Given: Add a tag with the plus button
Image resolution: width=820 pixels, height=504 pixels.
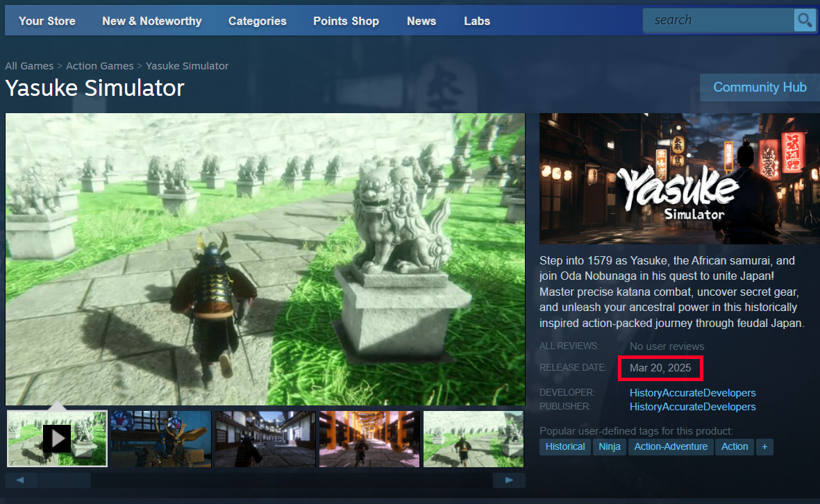Looking at the screenshot, I should (x=764, y=447).
